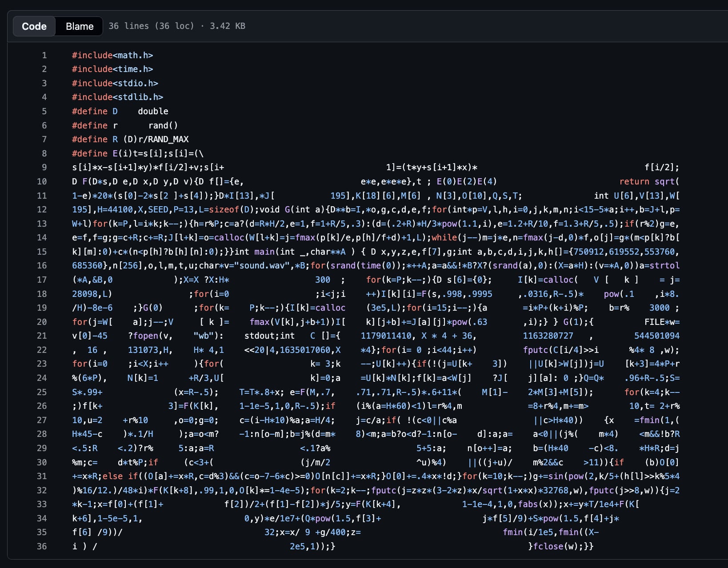The width and height of the screenshot is (728, 568).
Task: Click 'strtol' on line 16
Action: coord(664,265)
